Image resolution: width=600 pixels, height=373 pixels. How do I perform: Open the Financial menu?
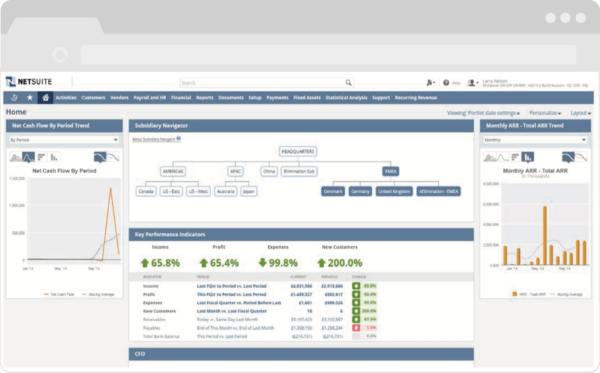tap(181, 98)
